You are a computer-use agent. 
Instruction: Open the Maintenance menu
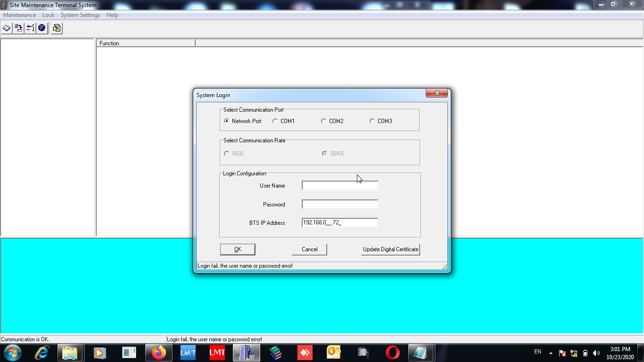[x=19, y=15]
